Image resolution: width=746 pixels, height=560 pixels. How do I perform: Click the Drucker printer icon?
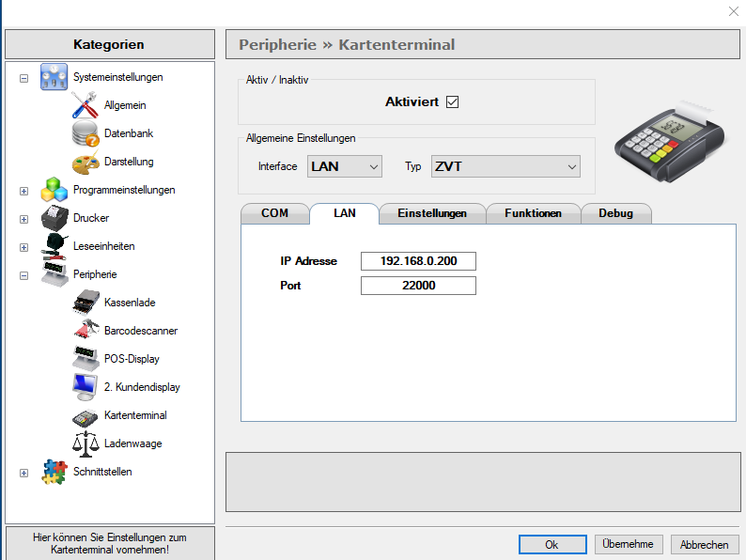point(54,218)
